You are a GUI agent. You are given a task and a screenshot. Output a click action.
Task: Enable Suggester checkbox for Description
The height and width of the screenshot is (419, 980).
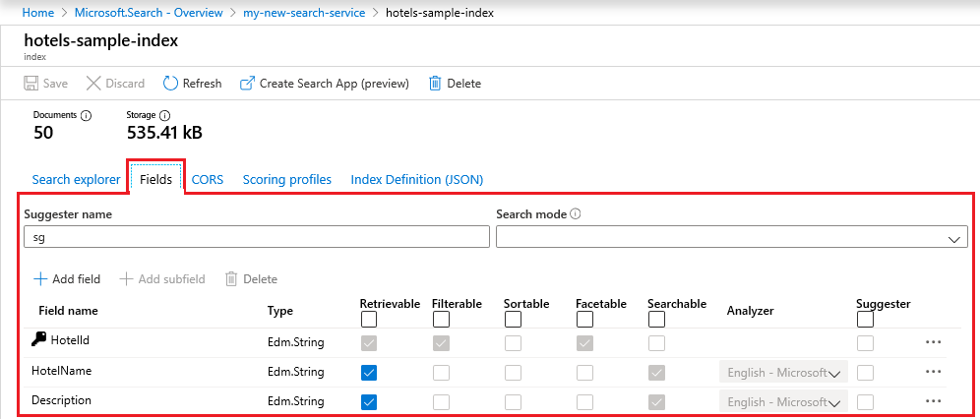[865, 402]
